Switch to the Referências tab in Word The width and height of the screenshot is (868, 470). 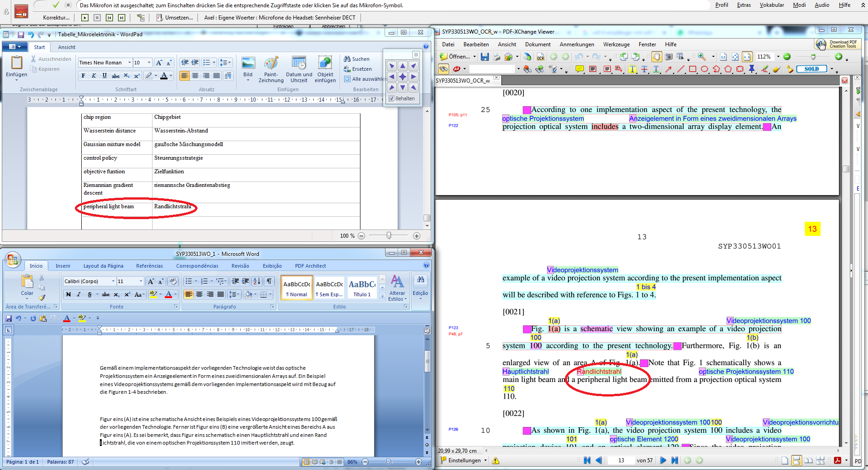(x=149, y=266)
